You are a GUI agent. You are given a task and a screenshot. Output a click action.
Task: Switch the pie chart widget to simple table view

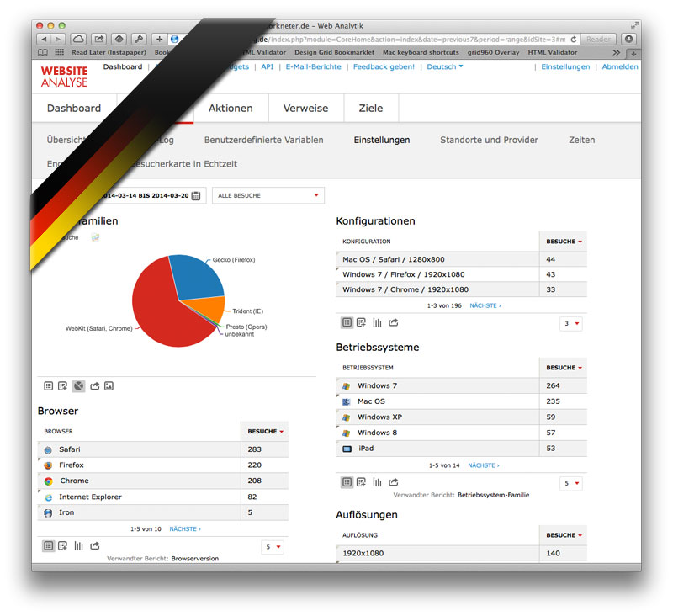point(49,386)
